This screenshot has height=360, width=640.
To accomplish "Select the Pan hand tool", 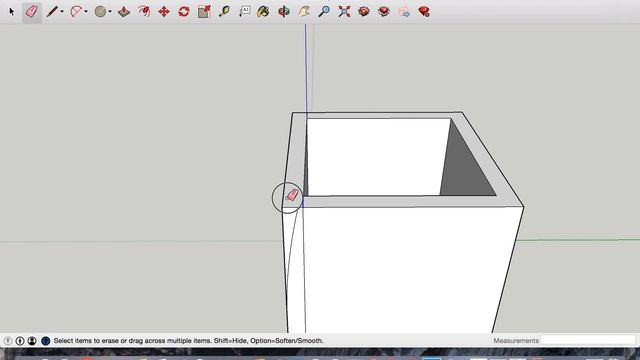I will click(304, 11).
